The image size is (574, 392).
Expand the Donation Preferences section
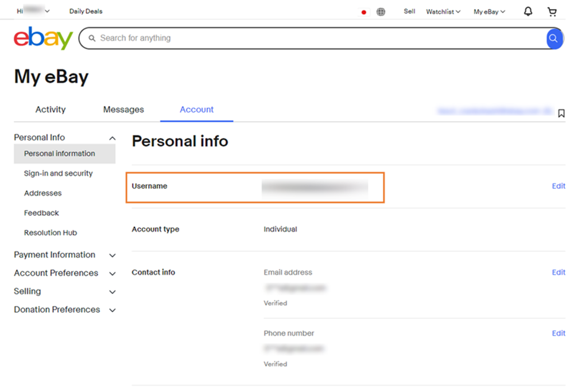pos(65,310)
